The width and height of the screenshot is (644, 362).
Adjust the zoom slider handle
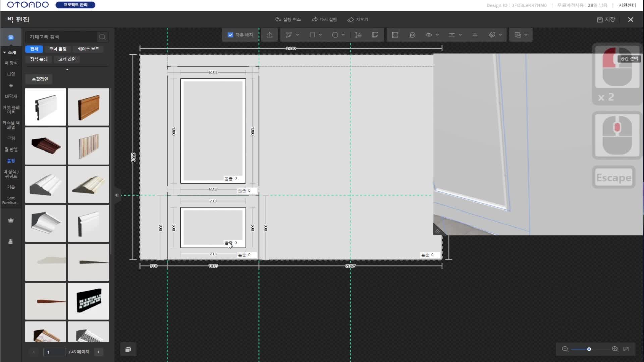[589, 349]
